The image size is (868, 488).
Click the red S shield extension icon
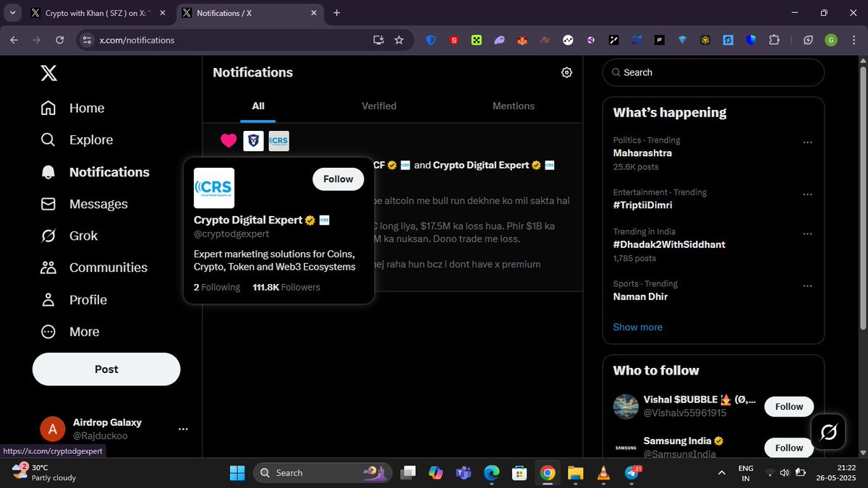454,40
